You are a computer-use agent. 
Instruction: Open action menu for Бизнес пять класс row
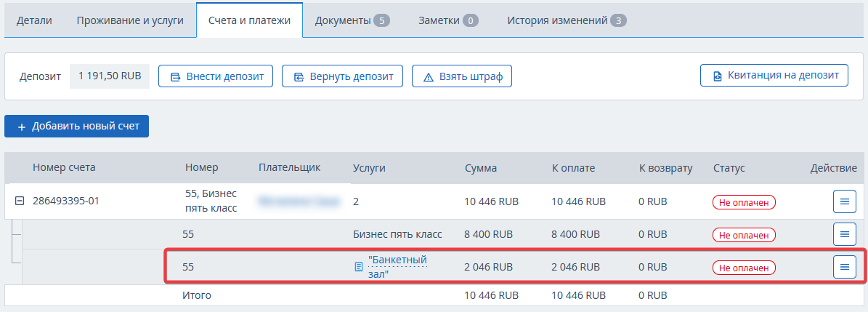844,234
